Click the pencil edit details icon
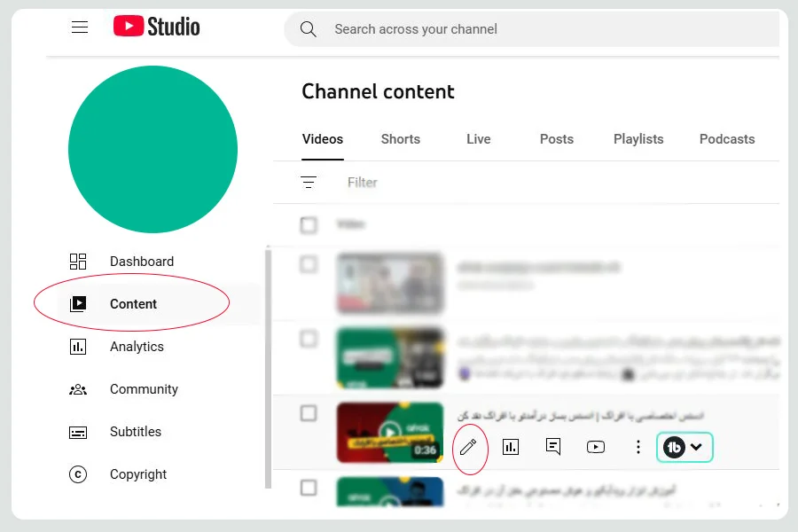The width and height of the screenshot is (798, 532). coord(468,447)
